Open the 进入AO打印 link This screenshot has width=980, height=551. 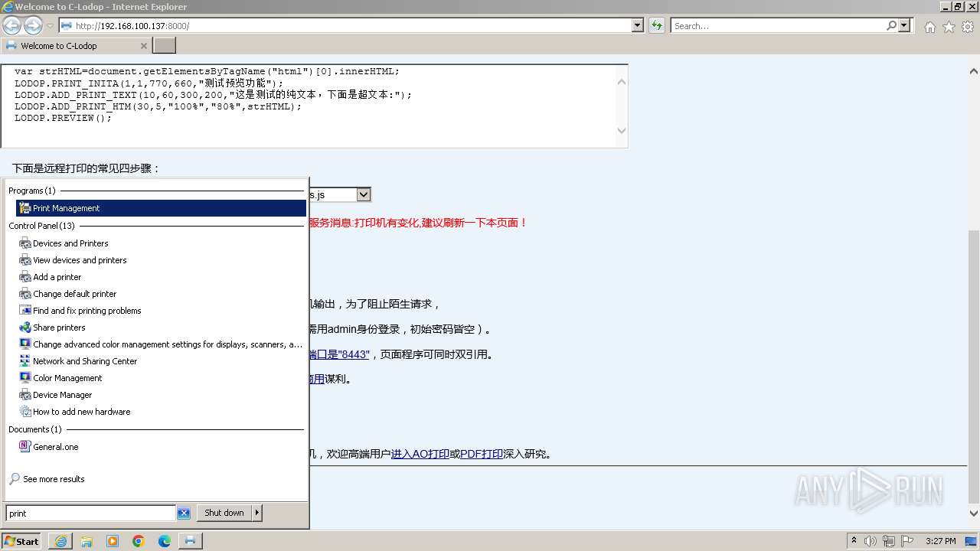coord(420,454)
